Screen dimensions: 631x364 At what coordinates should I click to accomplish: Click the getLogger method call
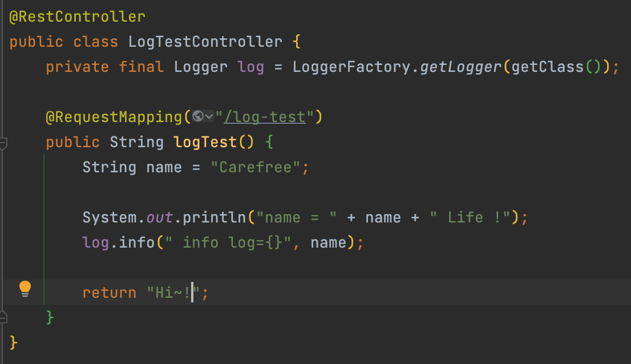461,67
